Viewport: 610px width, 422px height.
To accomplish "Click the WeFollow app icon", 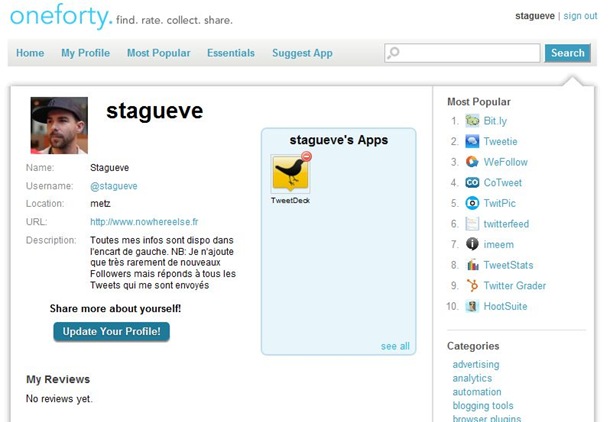I will tap(472, 162).
